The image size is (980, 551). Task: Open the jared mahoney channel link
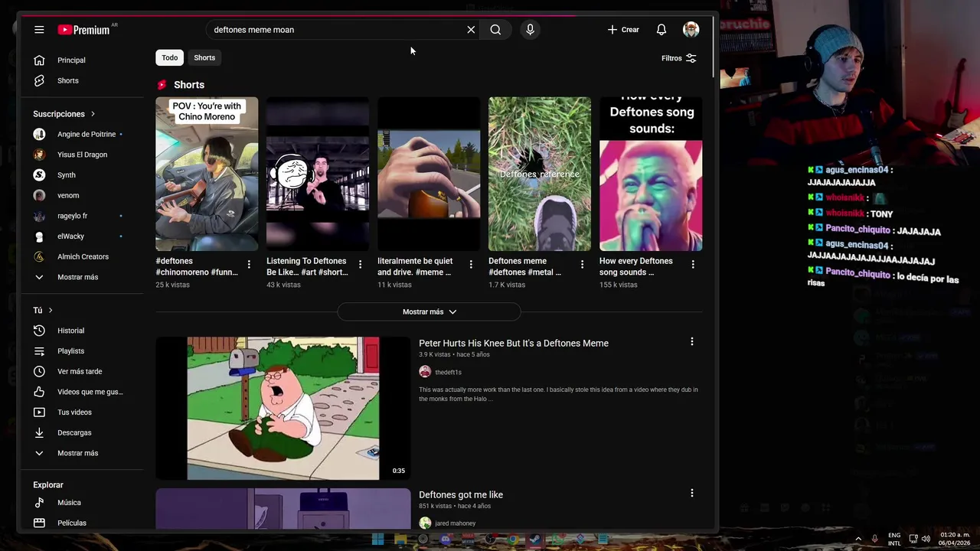pos(455,523)
